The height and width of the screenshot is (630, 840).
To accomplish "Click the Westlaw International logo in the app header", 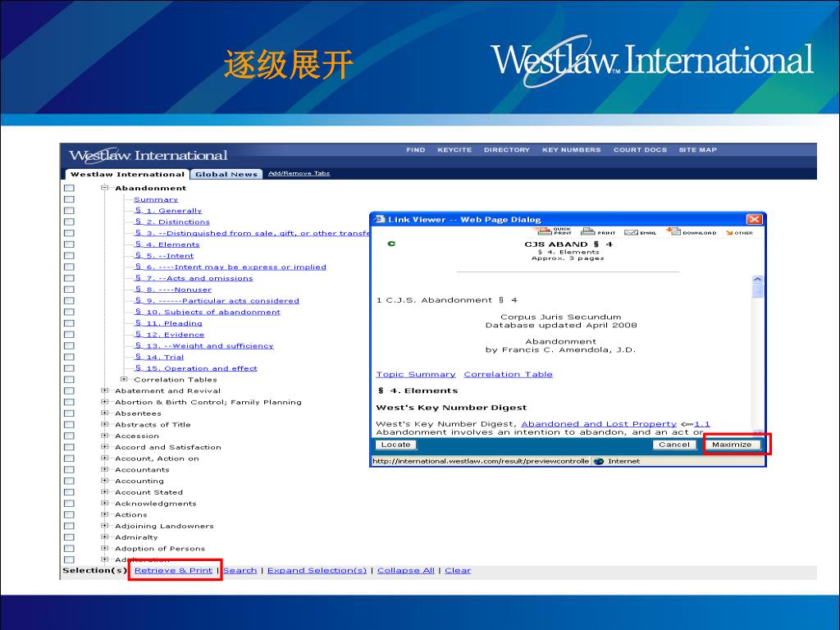I will click(x=148, y=155).
